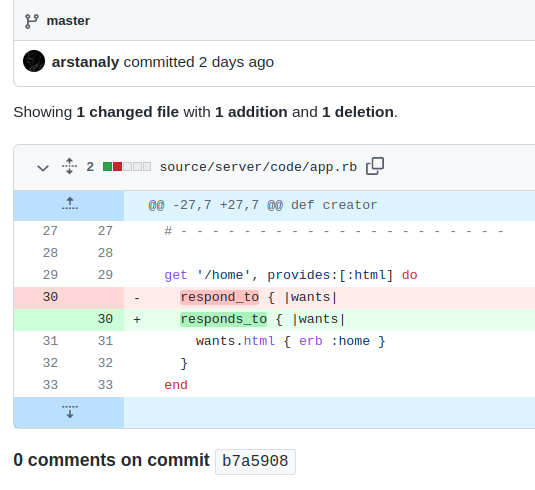Click the dashed comment on line 27
535x490 pixels.
click(x=334, y=231)
